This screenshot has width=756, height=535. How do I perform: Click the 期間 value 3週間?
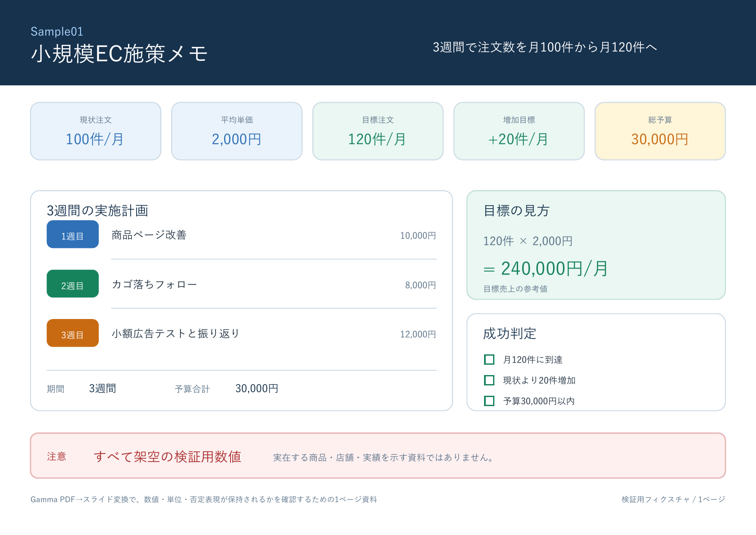click(103, 388)
